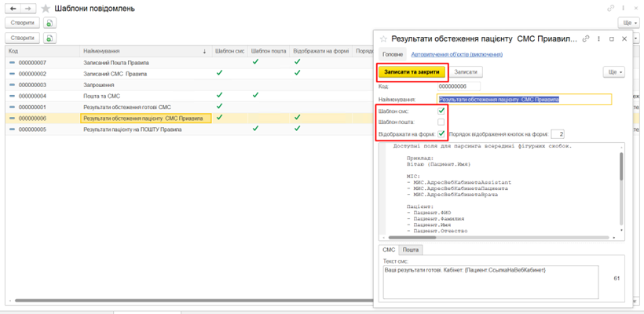Click the link icon in main window header
The height and width of the screenshot is (314, 644).
pos(611,9)
